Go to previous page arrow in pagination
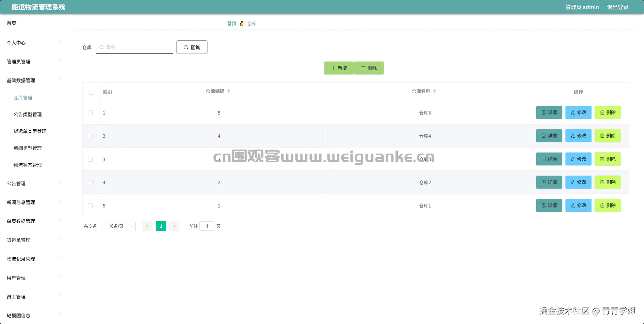Image resolution: width=644 pixels, height=324 pixels. coord(148,226)
